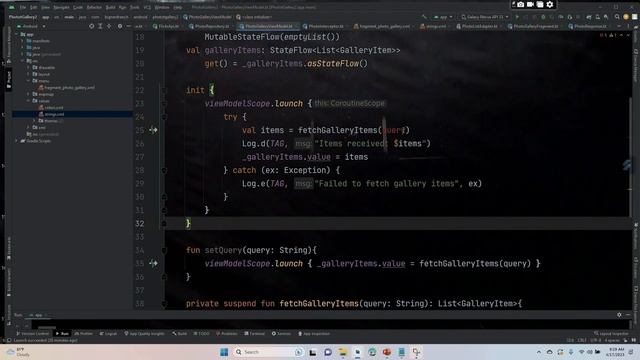Click the suspend call gutter icon on line 35
Screen dimensions: 640x360
pos(153,263)
